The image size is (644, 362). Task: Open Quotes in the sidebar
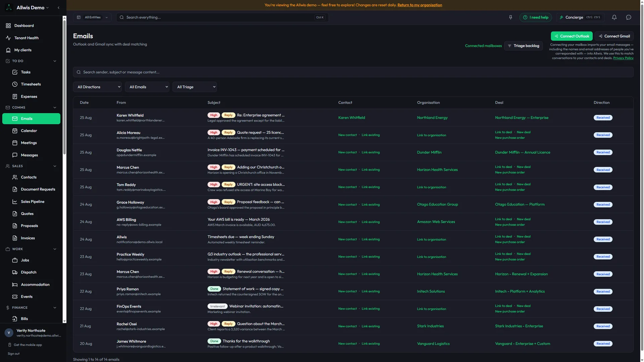click(31, 214)
